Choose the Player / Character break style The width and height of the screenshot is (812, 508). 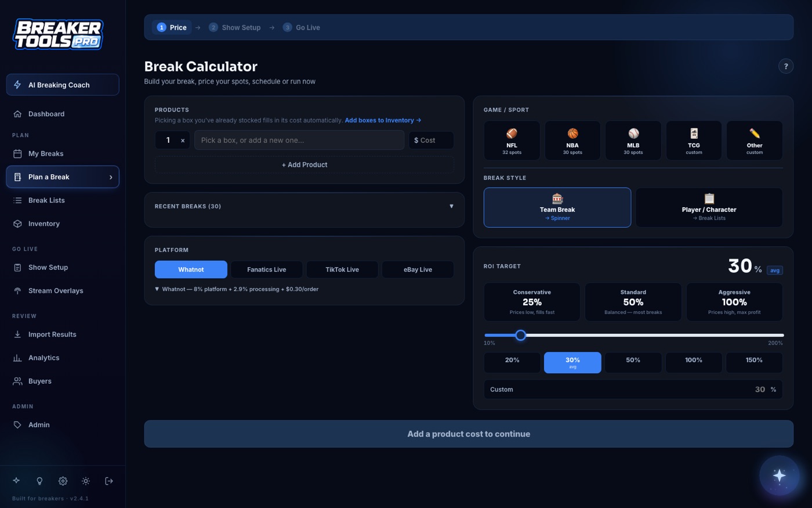(709, 207)
